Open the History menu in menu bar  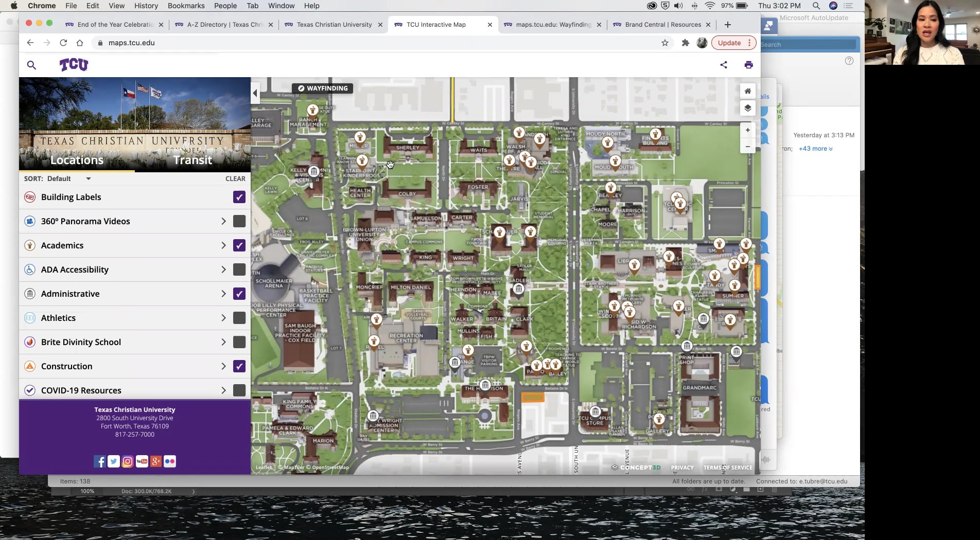coord(146,6)
